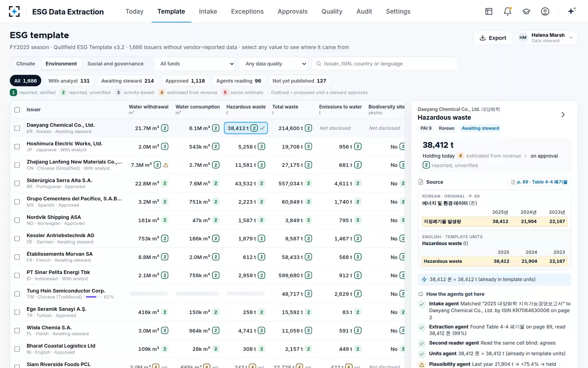Open the Any data quality dropdown

(274, 64)
